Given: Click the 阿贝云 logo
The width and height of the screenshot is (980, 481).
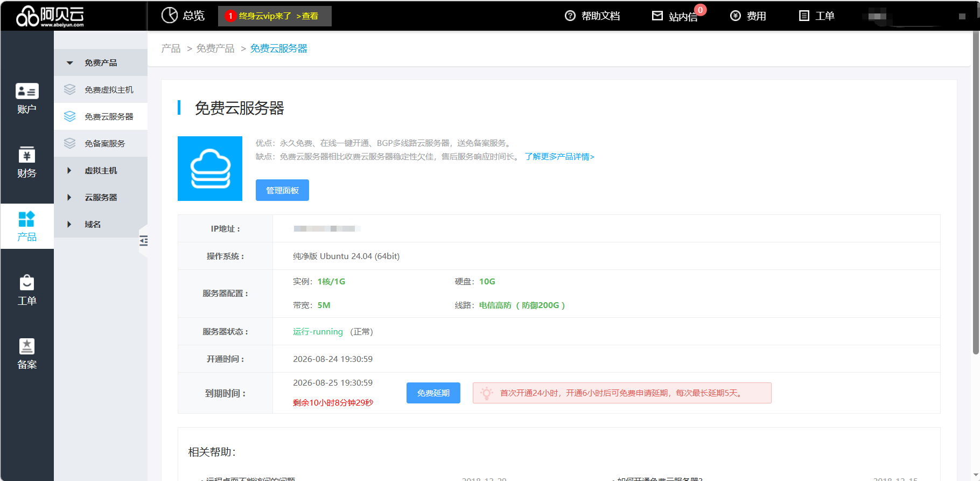Looking at the screenshot, I should 50,16.
